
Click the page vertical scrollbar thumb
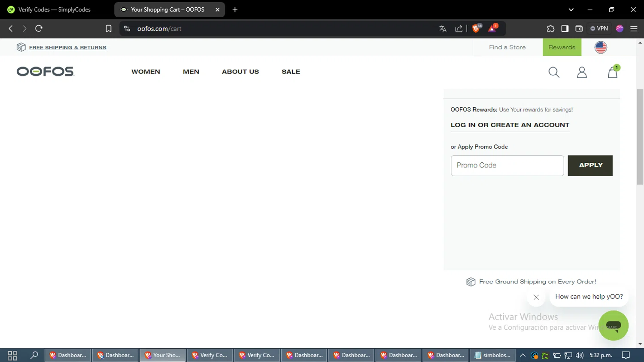(640, 137)
